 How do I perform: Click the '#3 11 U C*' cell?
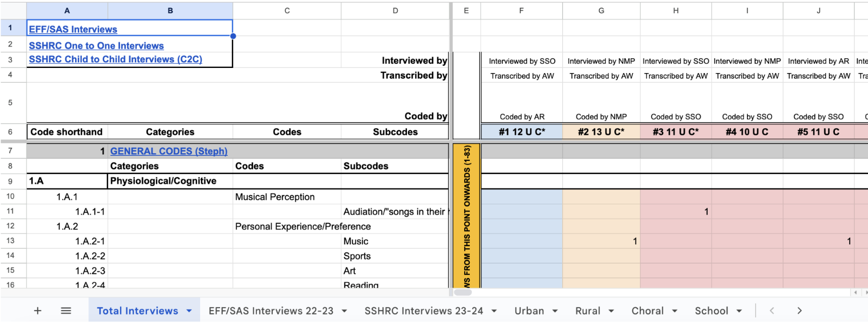[x=676, y=132]
